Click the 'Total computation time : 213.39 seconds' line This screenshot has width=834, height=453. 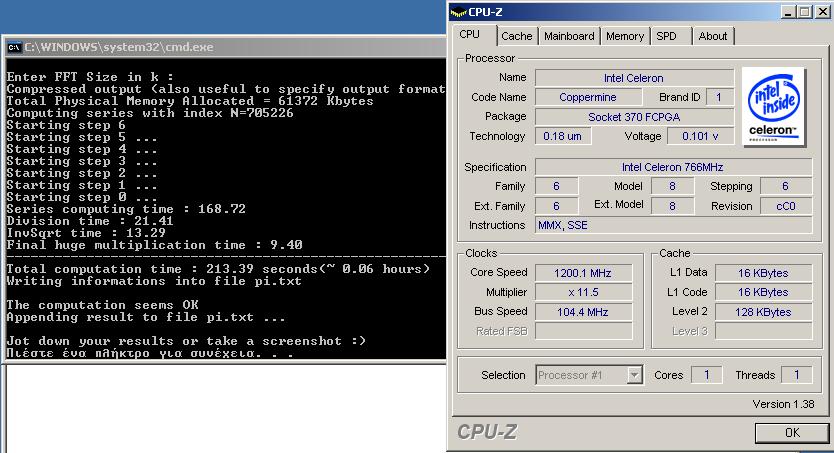tap(218, 269)
